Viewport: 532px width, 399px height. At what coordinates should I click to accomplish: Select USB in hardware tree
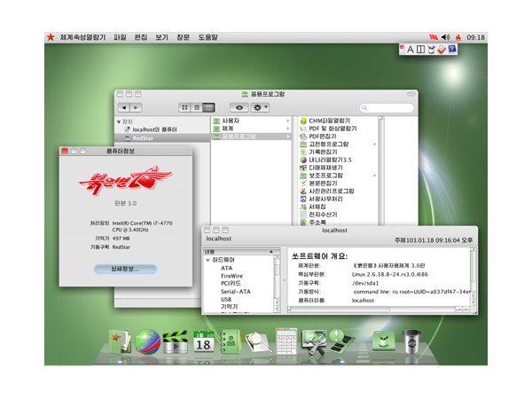226,300
